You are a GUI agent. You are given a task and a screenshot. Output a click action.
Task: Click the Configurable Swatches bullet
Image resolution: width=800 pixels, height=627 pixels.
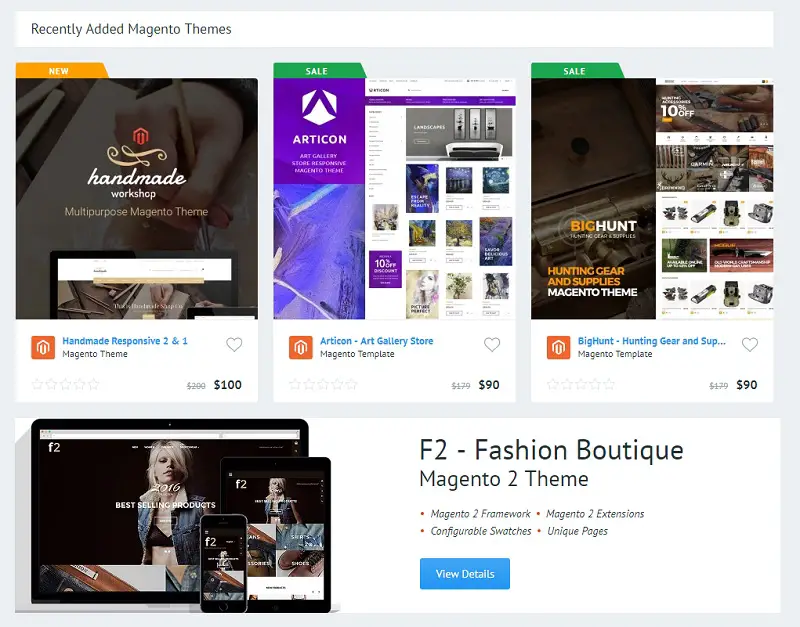pos(481,531)
